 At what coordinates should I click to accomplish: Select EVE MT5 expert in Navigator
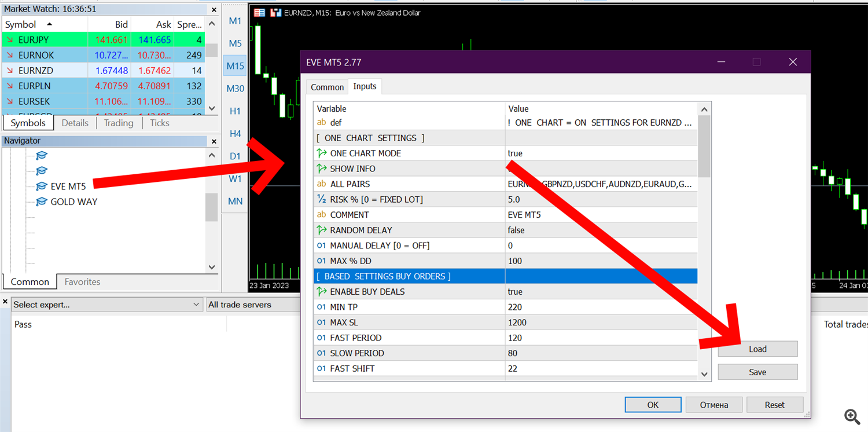click(x=68, y=186)
